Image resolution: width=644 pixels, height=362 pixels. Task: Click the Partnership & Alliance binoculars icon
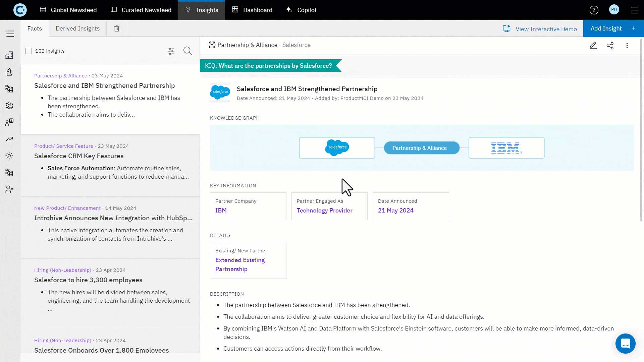click(x=212, y=45)
